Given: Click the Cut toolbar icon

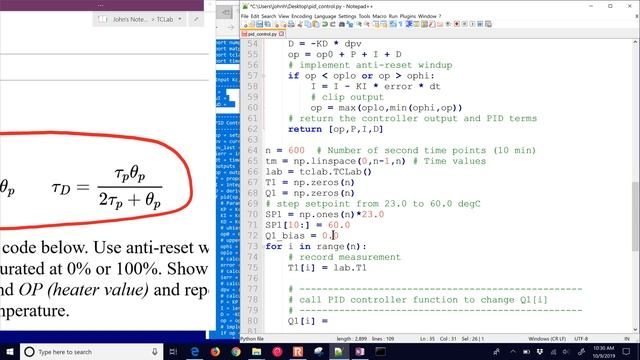Looking at the screenshot, I should 300,24.
